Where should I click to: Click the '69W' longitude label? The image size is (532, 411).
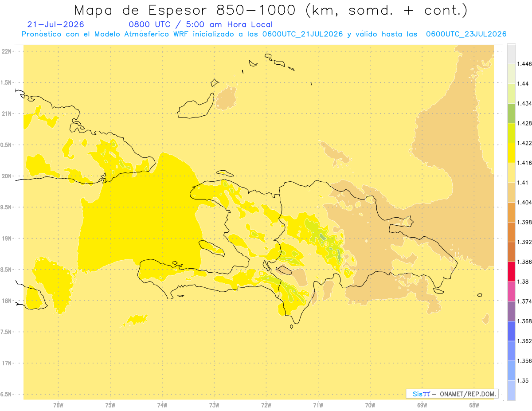(422, 405)
